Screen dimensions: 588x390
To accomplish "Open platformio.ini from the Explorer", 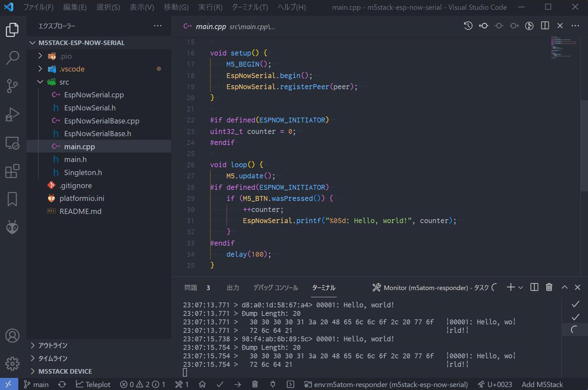I will pyautogui.click(x=82, y=198).
